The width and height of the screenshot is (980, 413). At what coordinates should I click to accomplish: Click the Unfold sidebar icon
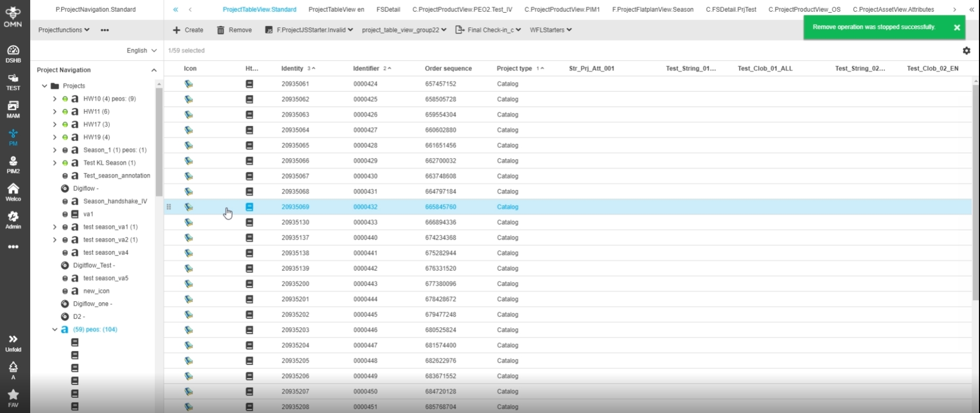(13, 342)
